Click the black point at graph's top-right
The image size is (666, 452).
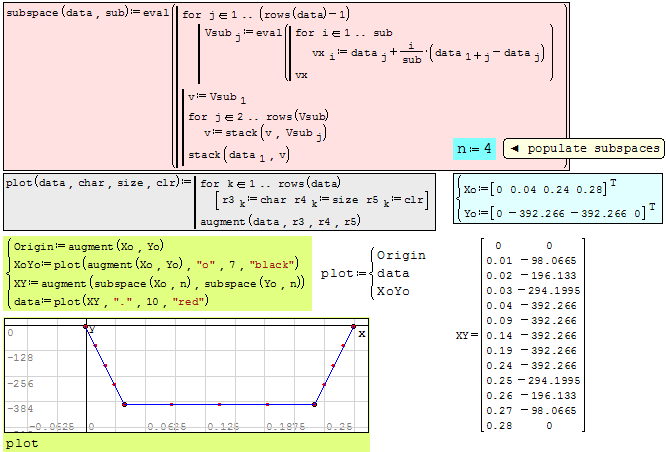(x=353, y=326)
